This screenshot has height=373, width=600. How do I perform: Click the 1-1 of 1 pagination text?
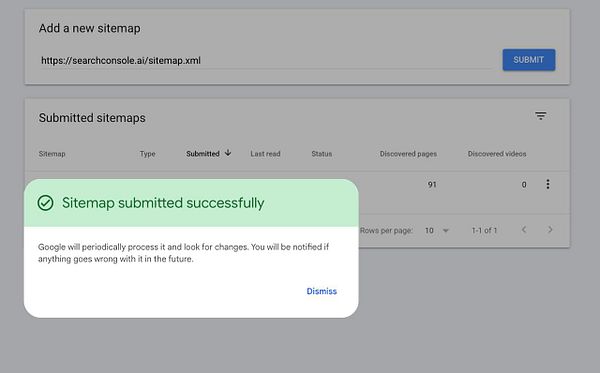pyautogui.click(x=484, y=230)
